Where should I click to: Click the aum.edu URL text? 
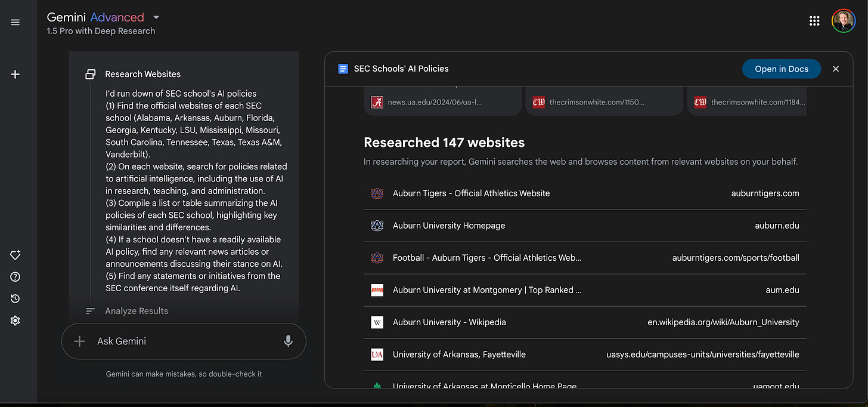tap(782, 290)
